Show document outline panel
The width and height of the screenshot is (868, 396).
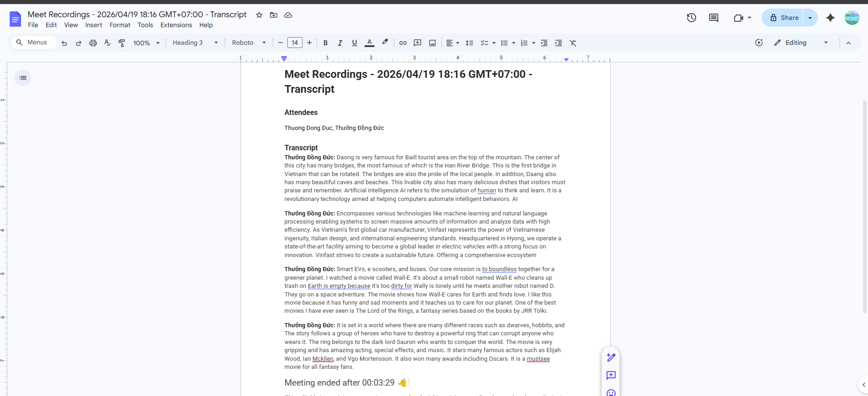pyautogui.click(x=23, y=78)
